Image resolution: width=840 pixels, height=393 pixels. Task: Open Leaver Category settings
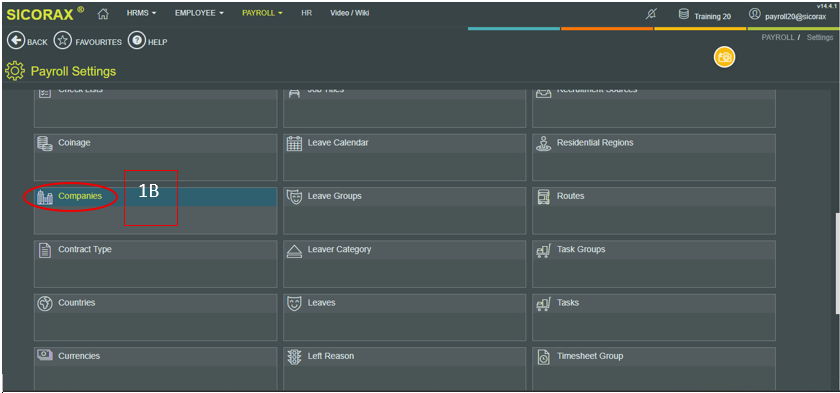404,264
